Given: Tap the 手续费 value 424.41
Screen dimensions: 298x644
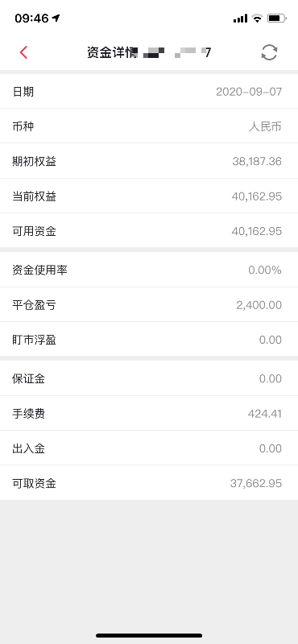Looking at the screenshot, I should (265, 414).
